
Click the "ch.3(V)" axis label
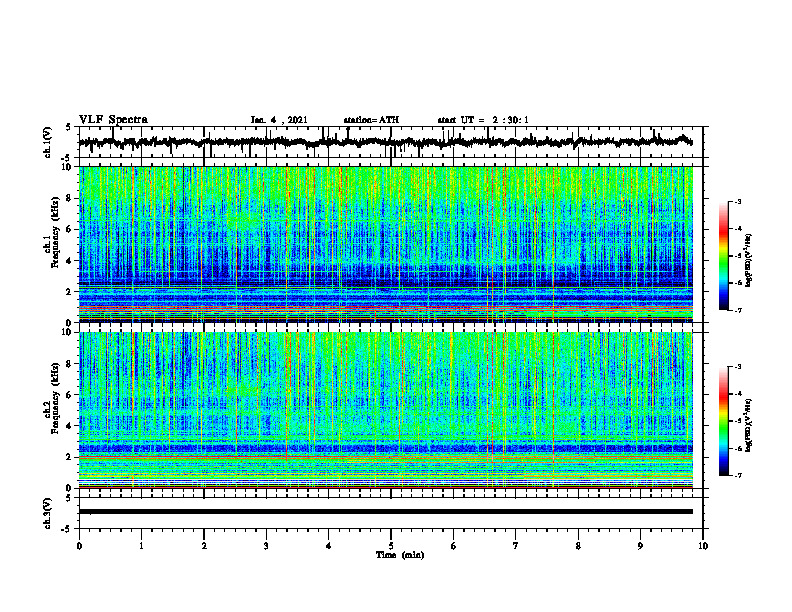point(48,513)
